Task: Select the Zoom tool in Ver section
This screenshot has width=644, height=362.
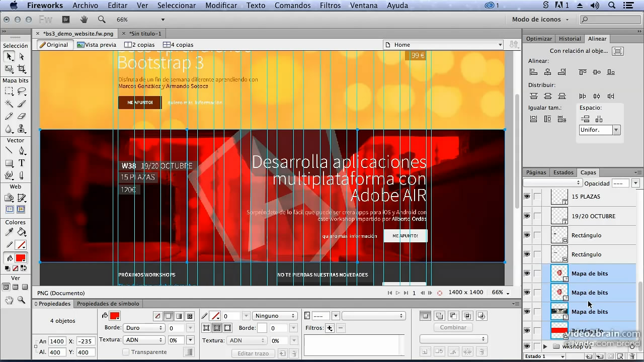Action: coord(22,300)
